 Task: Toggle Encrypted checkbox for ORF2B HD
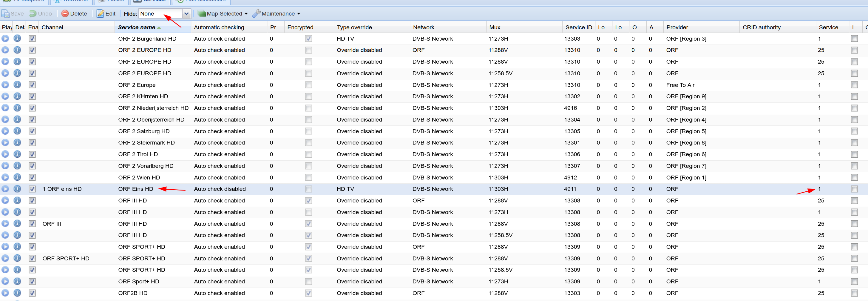(x=308, y=293)
